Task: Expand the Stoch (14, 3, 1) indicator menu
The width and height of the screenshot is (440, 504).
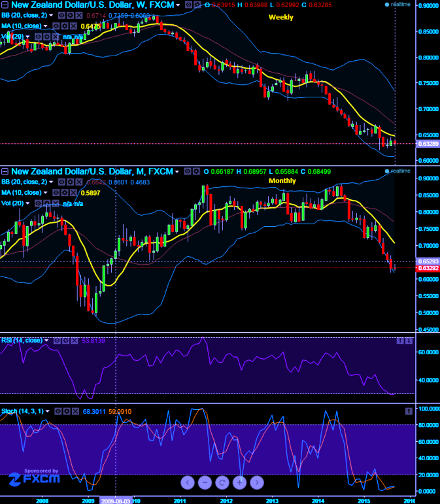Action: coord(48,411)
